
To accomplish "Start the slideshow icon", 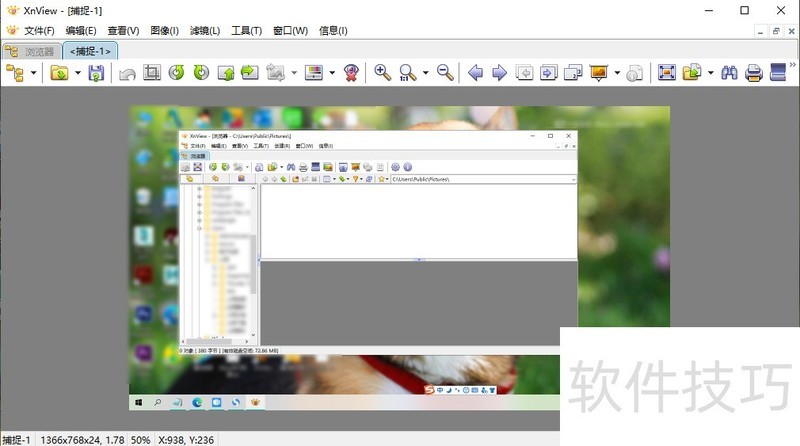I will (598, 73).
